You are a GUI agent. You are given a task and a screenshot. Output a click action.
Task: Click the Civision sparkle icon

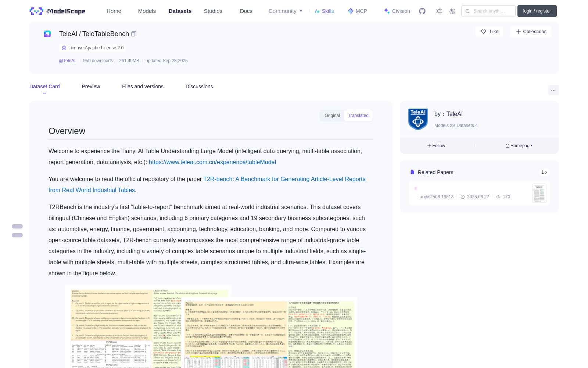(x=387, y=11)
